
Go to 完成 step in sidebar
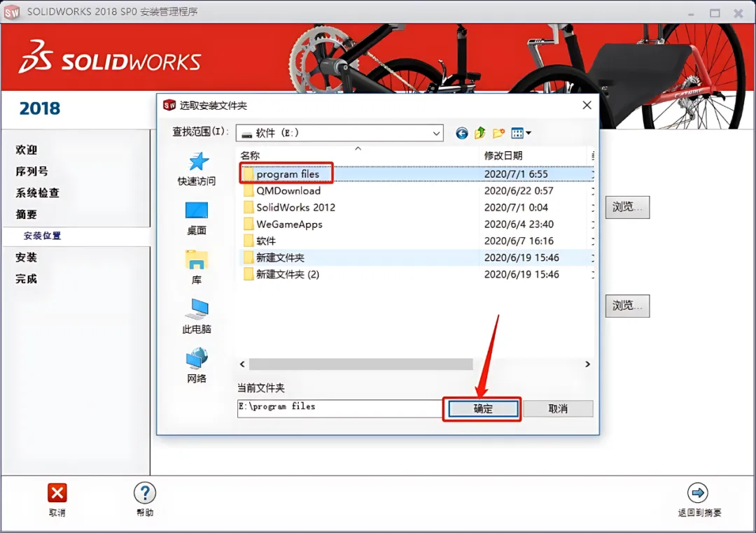[x=26, y=279]
